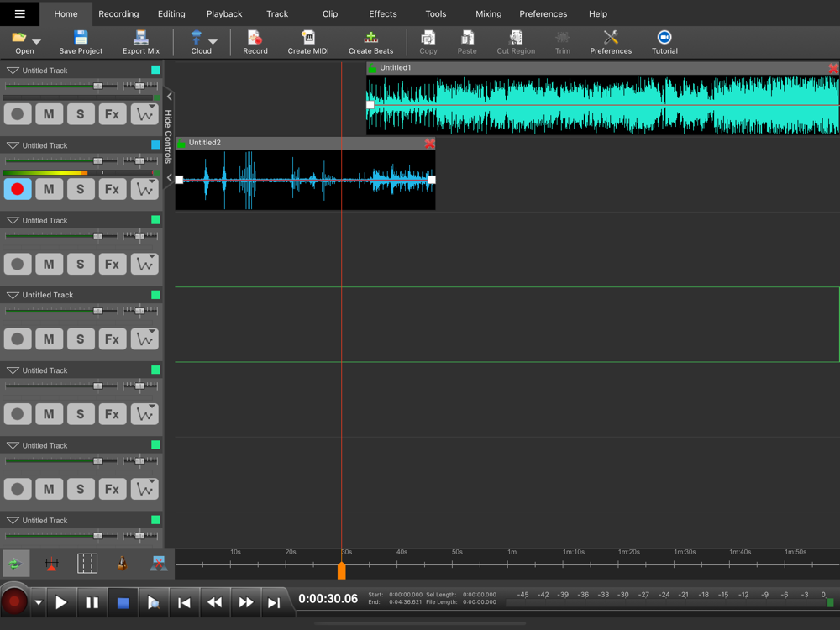
Task: Click the Create Beats icon
Action: [x=370, y=38]
